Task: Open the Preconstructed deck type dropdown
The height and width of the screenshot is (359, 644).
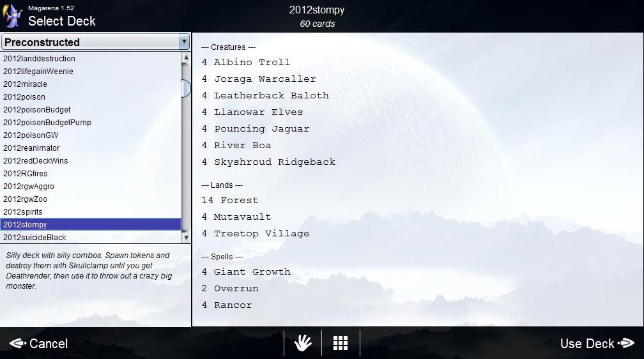Action: tap(89, 42)
